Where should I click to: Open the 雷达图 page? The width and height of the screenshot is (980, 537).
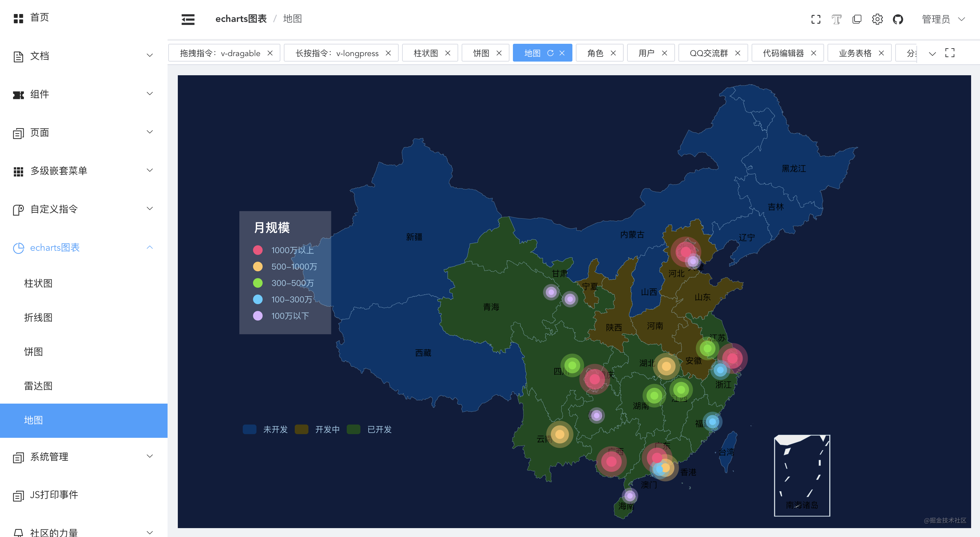coord(38,386)
